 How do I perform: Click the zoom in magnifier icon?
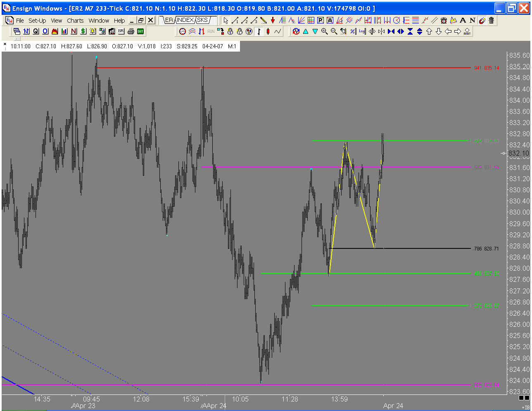click(324, 31)
